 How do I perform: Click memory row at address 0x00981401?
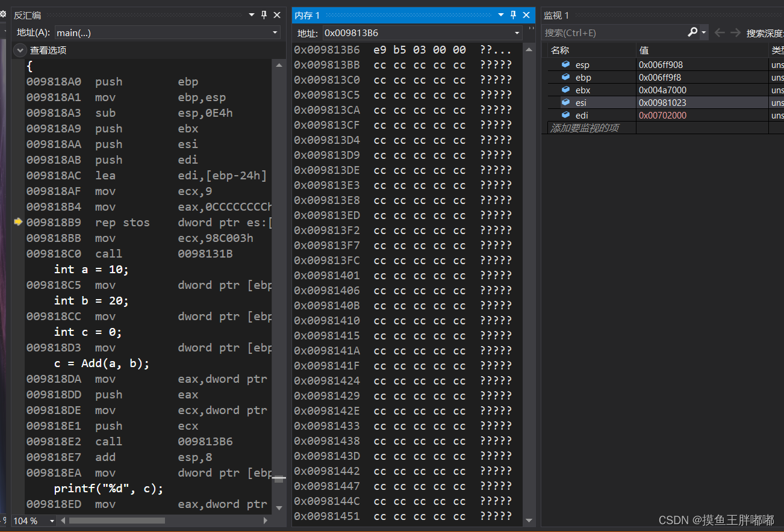click(x=403, y=275)
